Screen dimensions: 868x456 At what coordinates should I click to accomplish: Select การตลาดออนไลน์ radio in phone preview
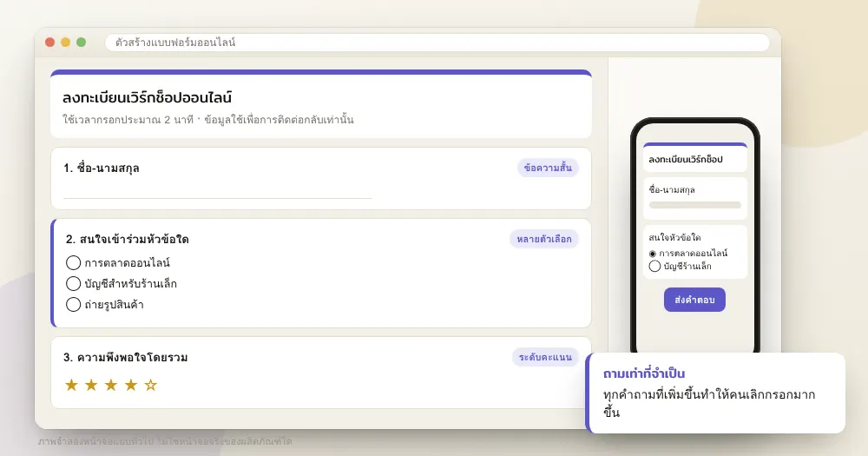[653, 254]
